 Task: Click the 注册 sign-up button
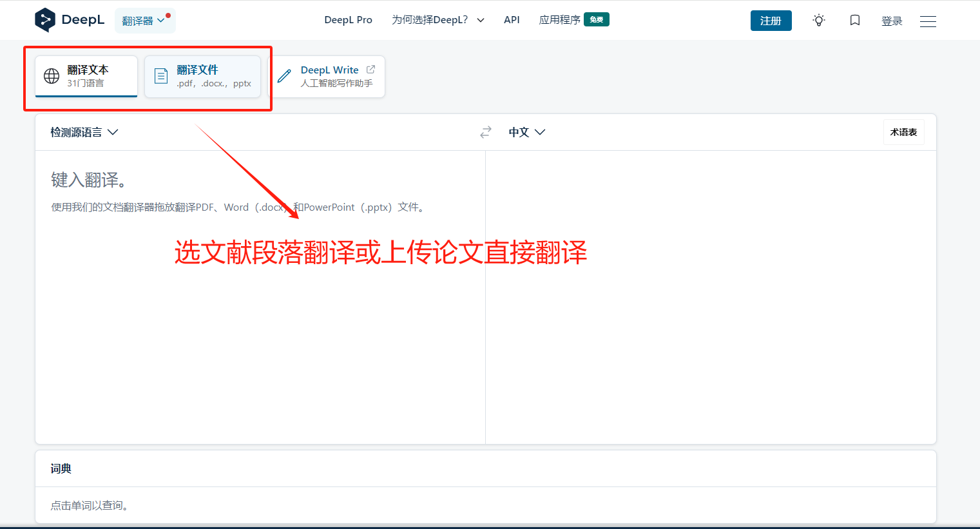[x=771, y=21]
